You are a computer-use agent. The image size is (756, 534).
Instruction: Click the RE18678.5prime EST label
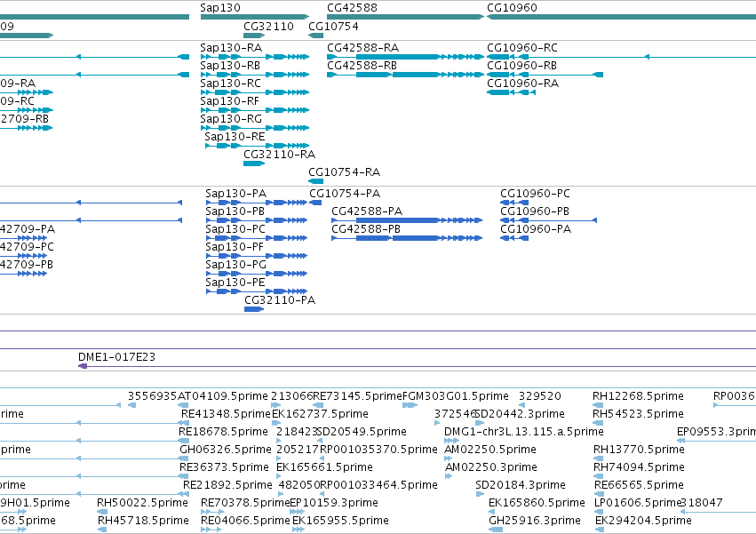point(223,432)
